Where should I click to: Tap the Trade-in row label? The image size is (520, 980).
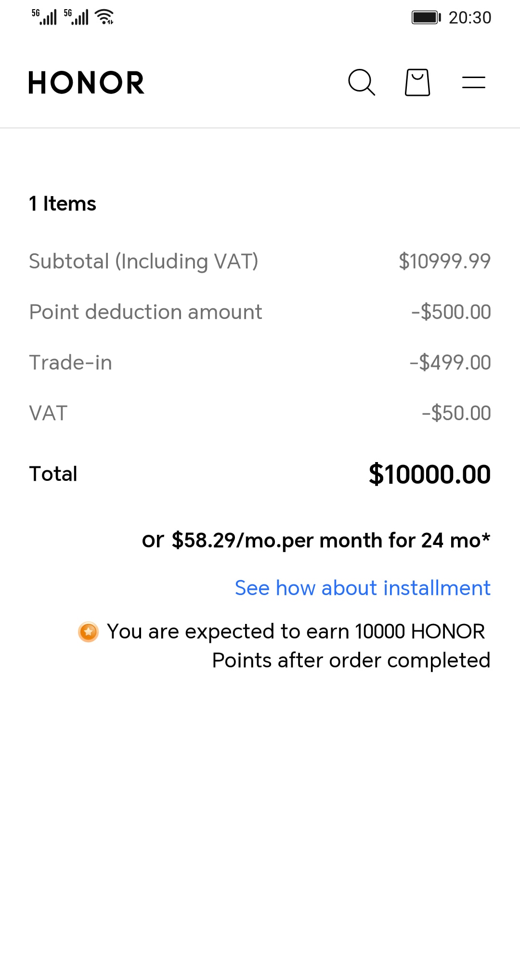(70, 362)
